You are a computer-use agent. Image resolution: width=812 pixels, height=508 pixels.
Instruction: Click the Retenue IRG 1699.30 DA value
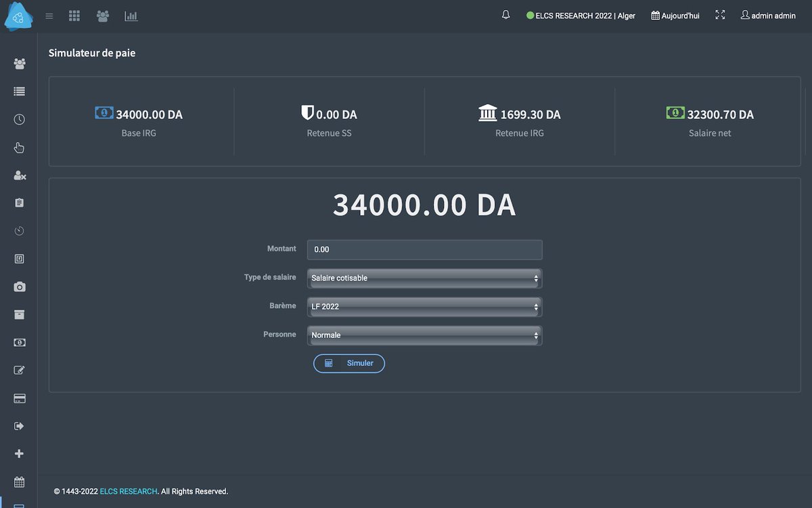pos(531,114)
